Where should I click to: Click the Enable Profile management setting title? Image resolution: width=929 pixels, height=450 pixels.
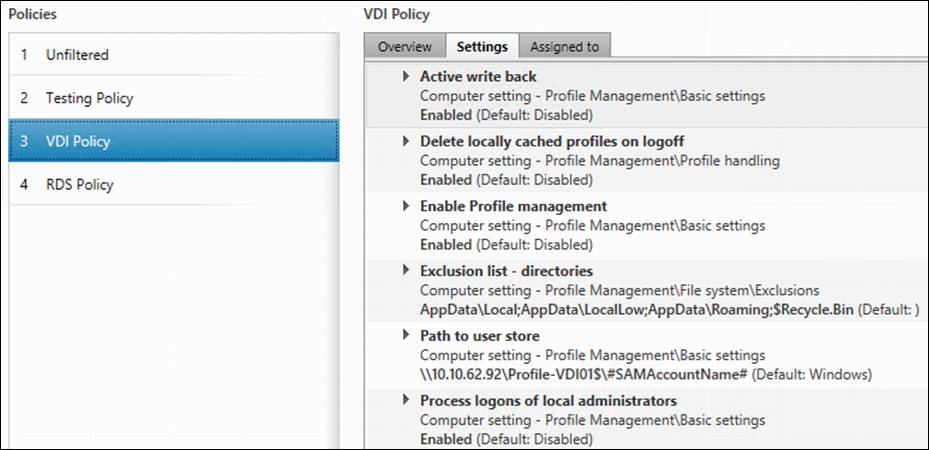tap(513, 206)
